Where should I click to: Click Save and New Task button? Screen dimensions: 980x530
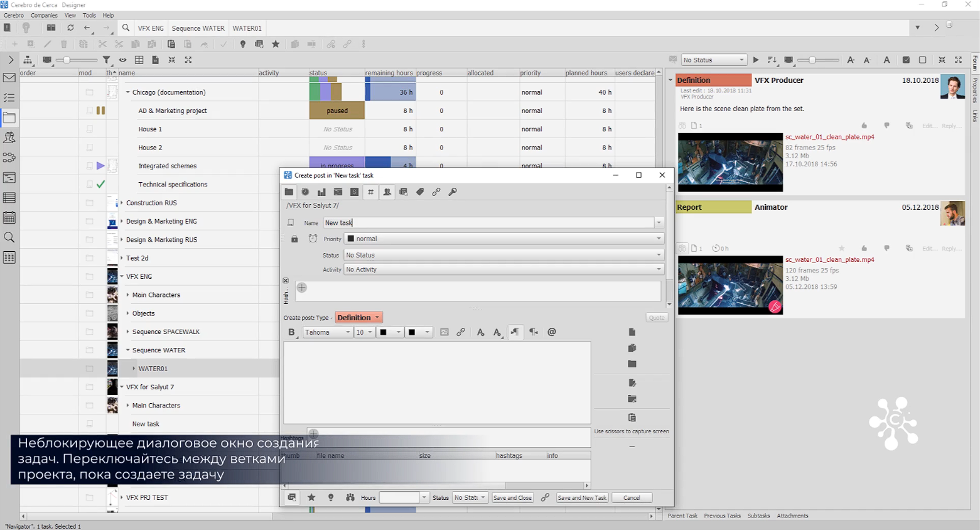(582, 497)
